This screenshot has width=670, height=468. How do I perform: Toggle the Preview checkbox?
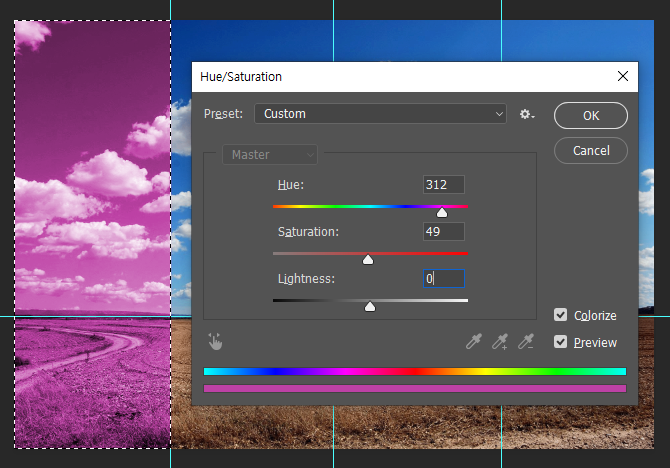(x=561, y=342)
